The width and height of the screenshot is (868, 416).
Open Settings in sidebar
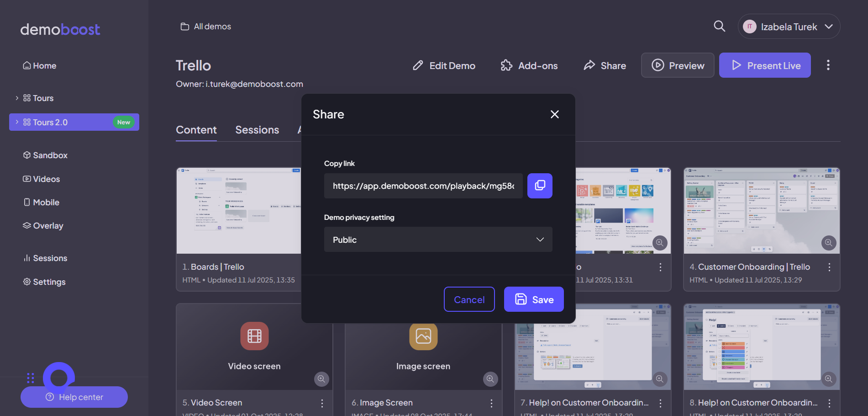coord(44,282)
